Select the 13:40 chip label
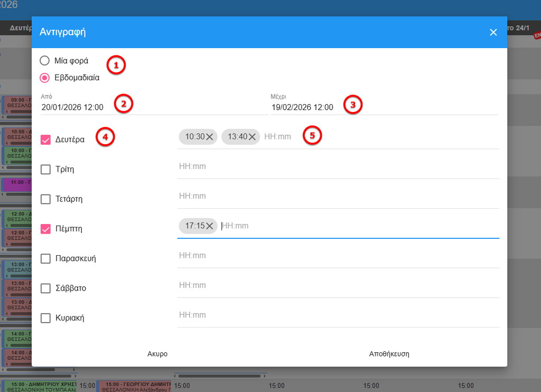Viewport: 541px width, 392px height. (237, 137)
